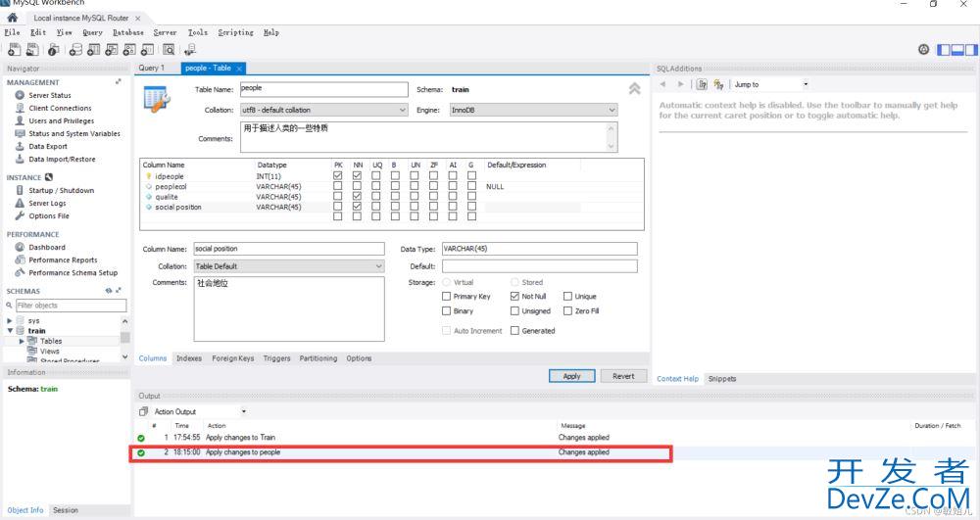Check the Unique option
The height and width of the screenshot is (520, 980).
pos(567,297)
